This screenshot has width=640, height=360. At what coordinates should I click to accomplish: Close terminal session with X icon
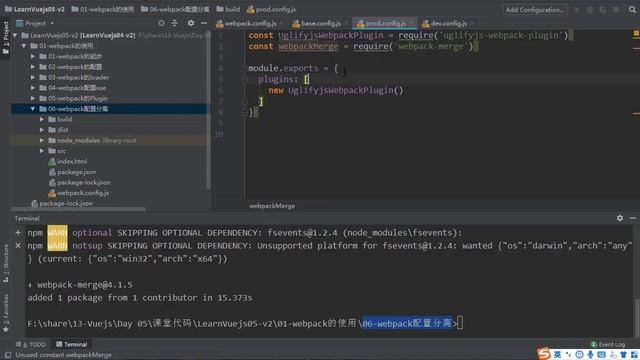pyautogui.click(x=18, y=246)
